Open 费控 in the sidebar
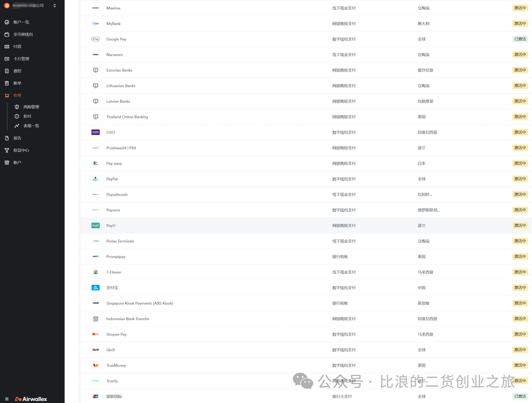The image size is (532, 403). pyautogui.click(x=17, y=71)
